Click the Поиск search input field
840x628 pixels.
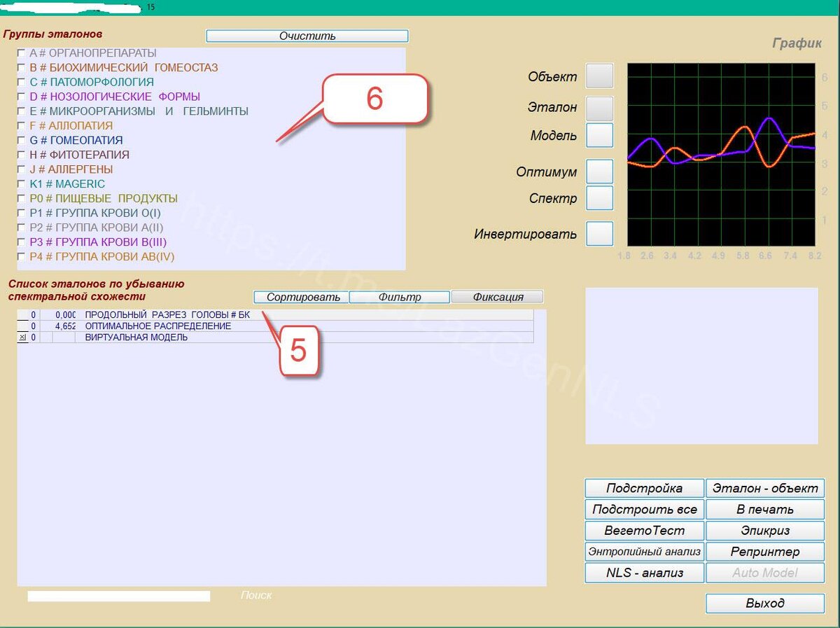118,596
